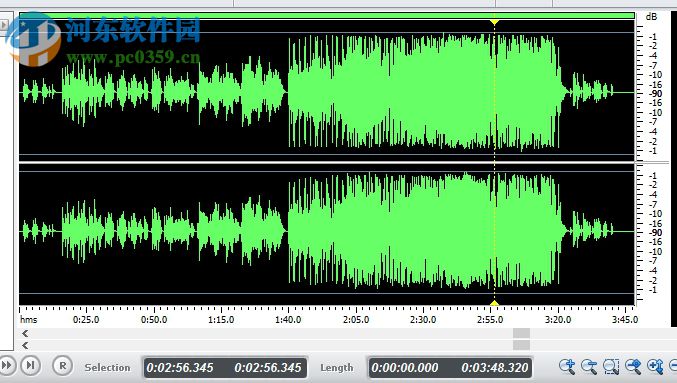
Task: Click the 2:05.0 mark on the time ruler
Action: pyautogui.click(x=356, y=320)
